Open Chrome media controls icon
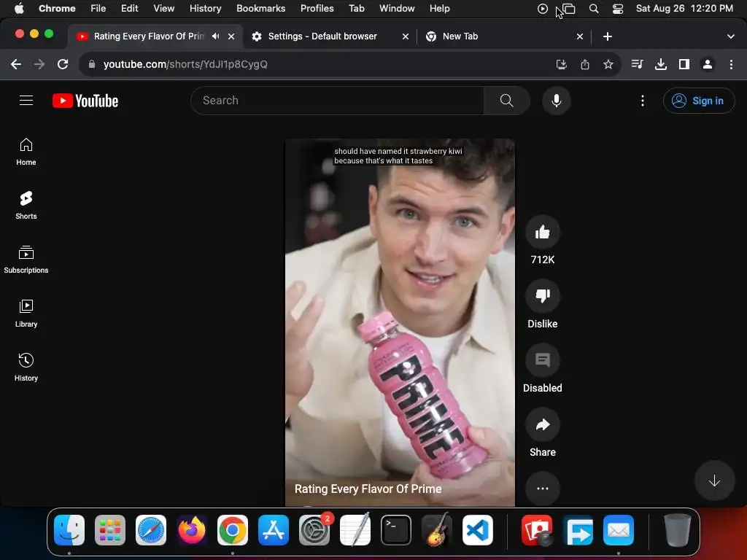Screen dimensions: 747x560 pos(637,64)
